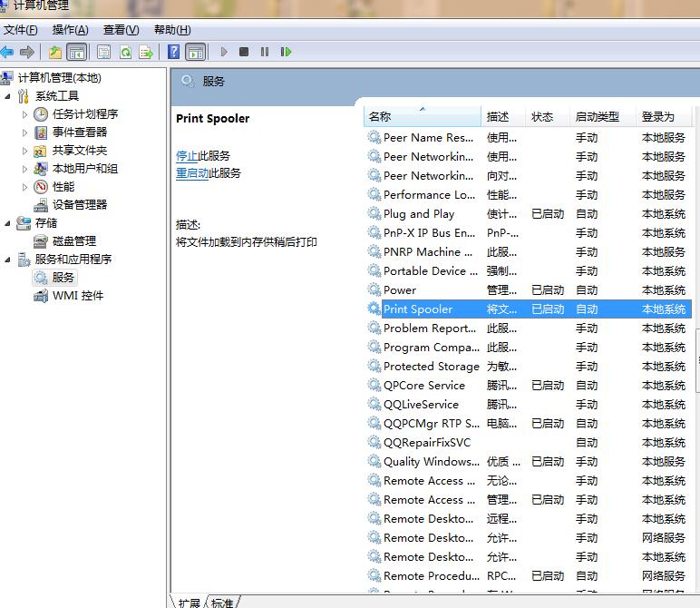700x608 pixels.
Task: Select the Protected Storage service
Action: 528,367
